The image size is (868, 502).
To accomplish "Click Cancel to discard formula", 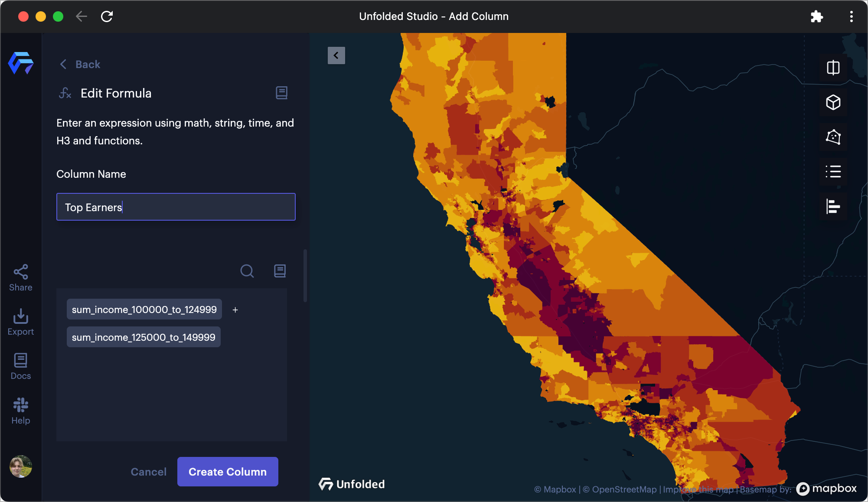I will pyautogui.click(x=148, y=472).
